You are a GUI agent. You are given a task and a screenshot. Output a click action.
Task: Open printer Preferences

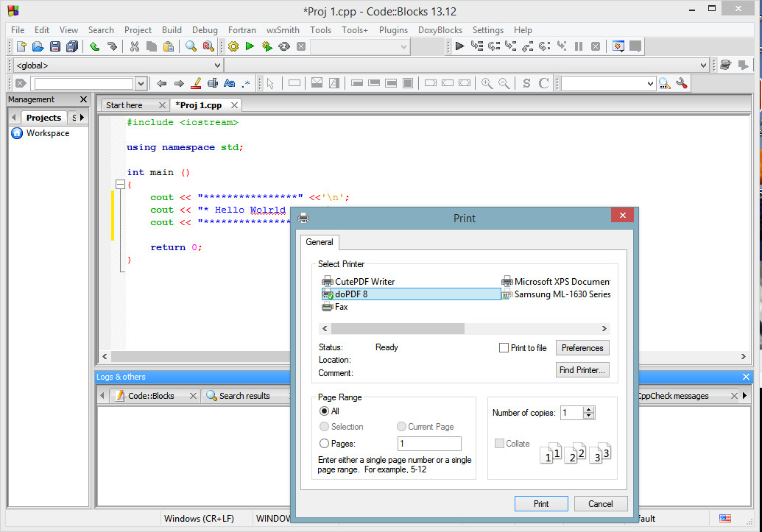(582, 348)
